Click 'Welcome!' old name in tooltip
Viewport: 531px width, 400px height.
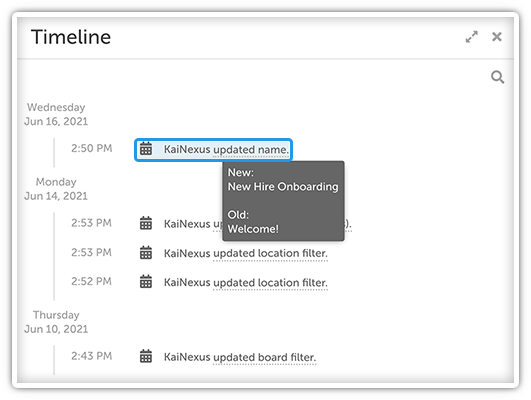coord(253,229)
